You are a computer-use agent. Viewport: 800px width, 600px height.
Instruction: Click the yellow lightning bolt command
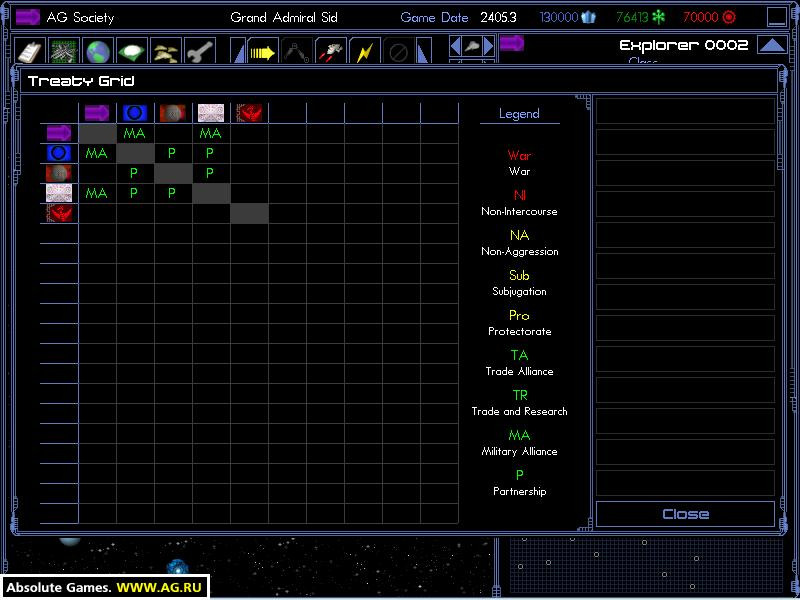click(x=365, y=52)
